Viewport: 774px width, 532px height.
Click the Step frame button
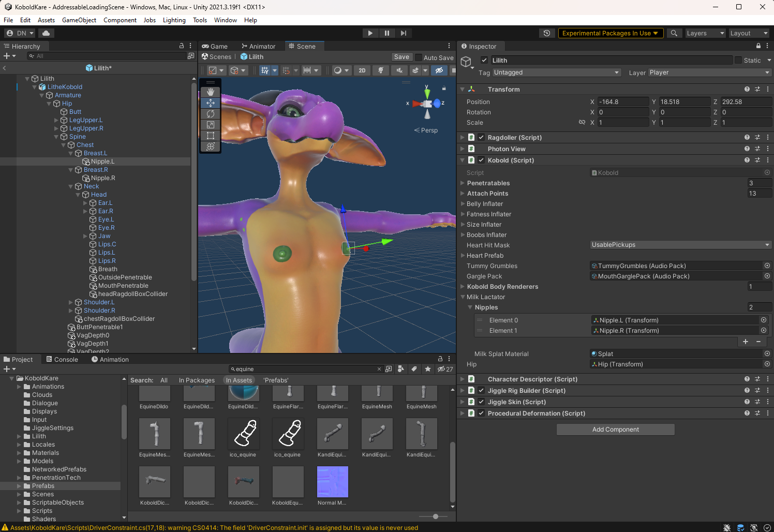tap(404, 33)
